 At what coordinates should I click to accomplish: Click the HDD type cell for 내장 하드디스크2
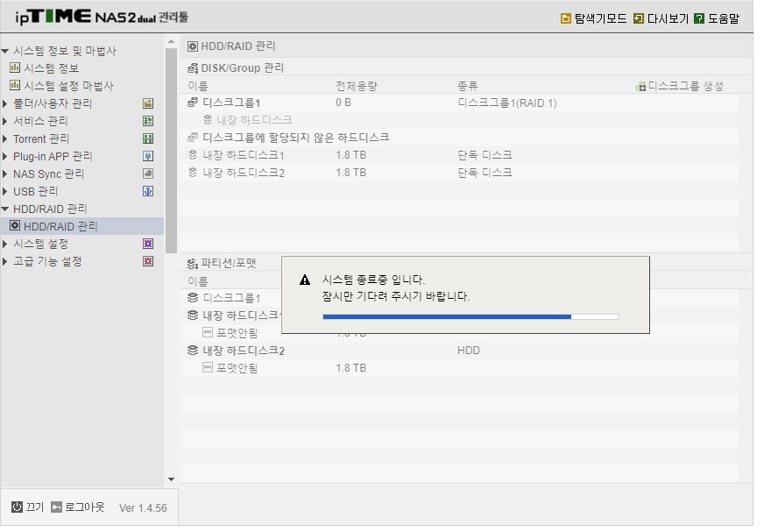(x=469, y=351)
